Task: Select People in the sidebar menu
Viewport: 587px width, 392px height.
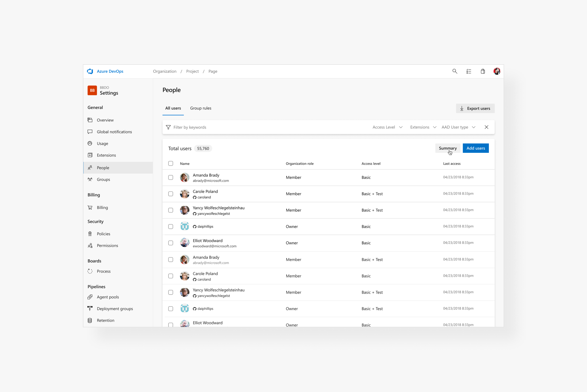Action: coord(118,168)
